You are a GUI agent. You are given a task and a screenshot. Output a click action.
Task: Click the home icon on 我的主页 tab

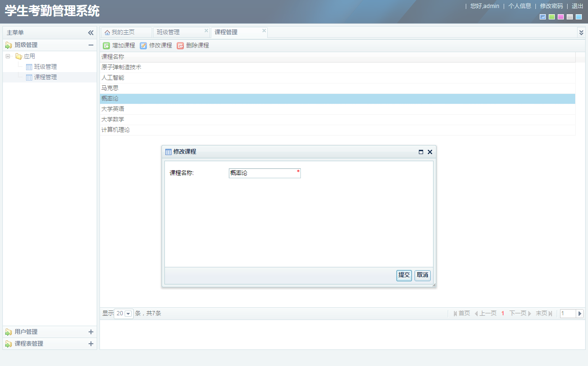(107, 33)
